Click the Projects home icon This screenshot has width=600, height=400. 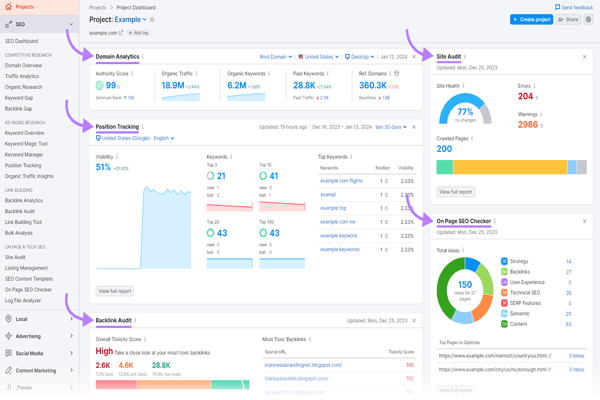(x=9, y=6)
